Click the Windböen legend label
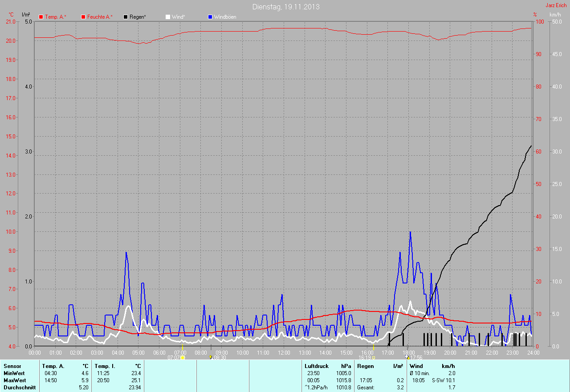The width and height of the screenshot is (570, 392). 225,17
